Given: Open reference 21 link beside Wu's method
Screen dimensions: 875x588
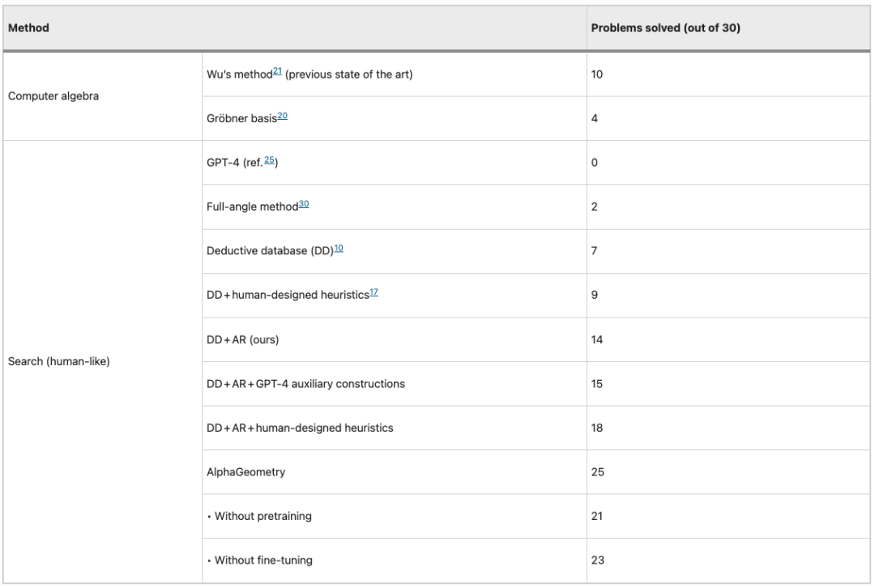Looking at the screenshot, I should coord(277,71).
